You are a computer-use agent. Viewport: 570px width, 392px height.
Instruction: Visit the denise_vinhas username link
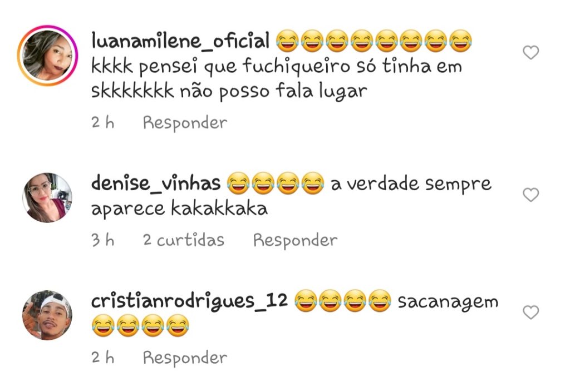coord(156,182)
